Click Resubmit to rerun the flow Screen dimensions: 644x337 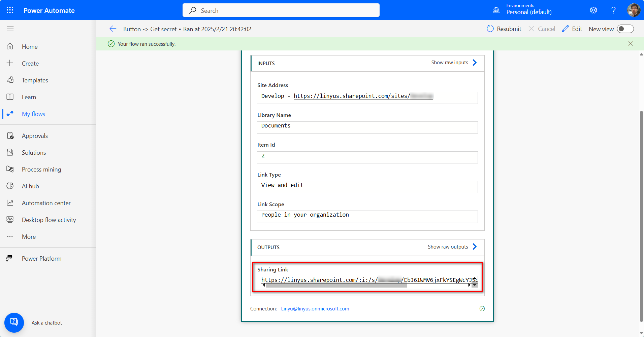[504, 29]
